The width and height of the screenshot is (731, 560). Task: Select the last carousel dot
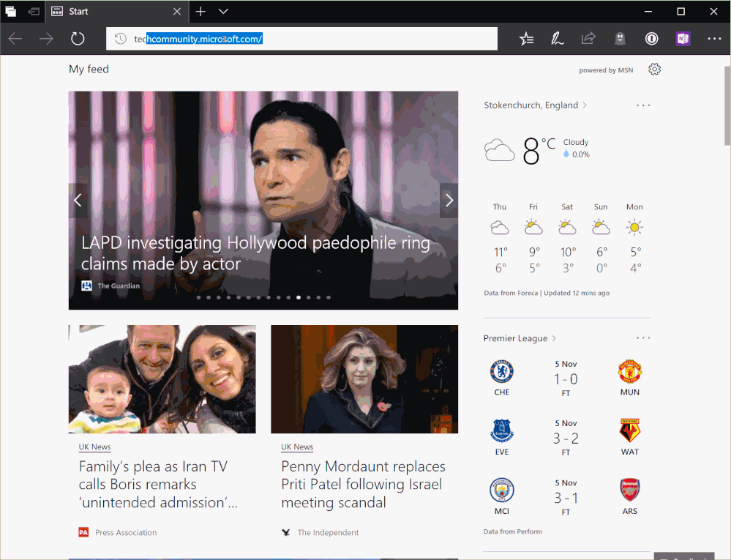(329, 297)
